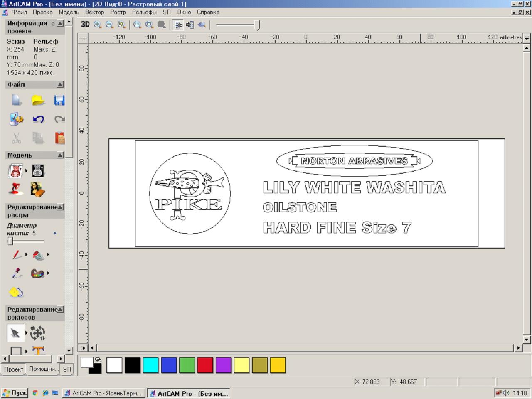The width and height of the screenshot is (532, 399).
Task: Open the Рельефы menu
Action: [x=144, y=12]
